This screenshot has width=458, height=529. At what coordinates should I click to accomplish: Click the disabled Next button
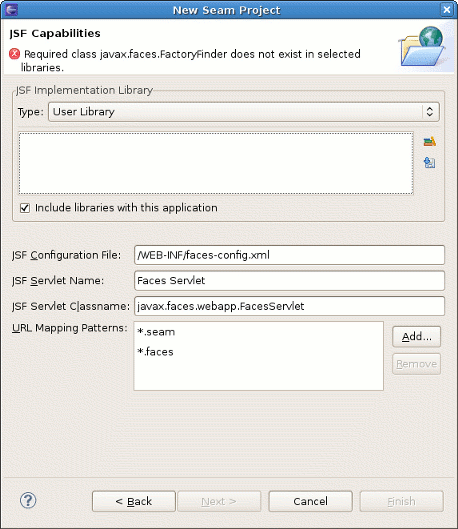point(219,501)
